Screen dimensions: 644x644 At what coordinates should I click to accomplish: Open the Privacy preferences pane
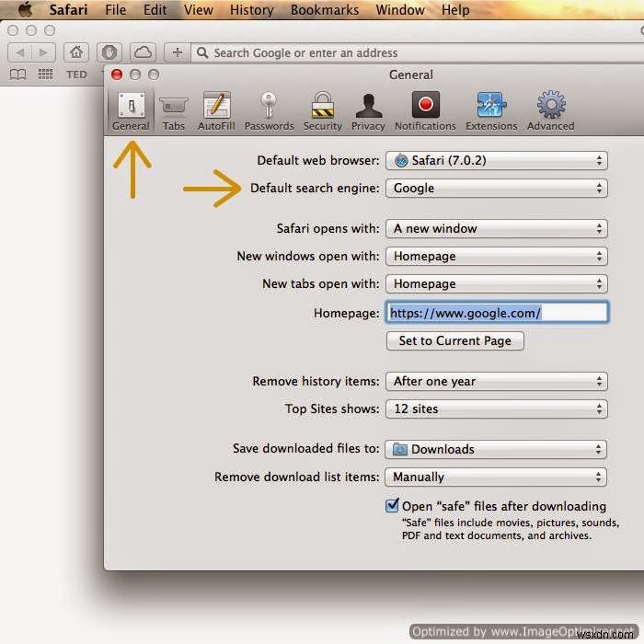click(x=368, y=111)
